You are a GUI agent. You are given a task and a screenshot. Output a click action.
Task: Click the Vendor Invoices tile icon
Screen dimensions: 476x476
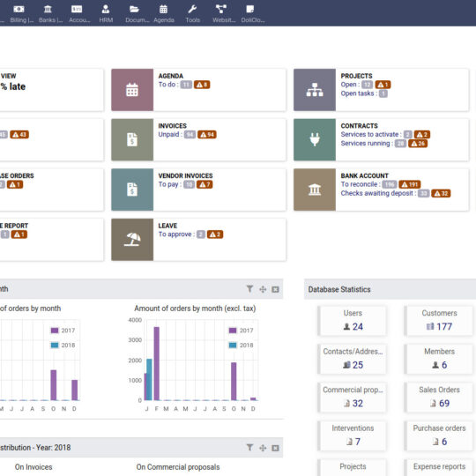tap(132, 190)
